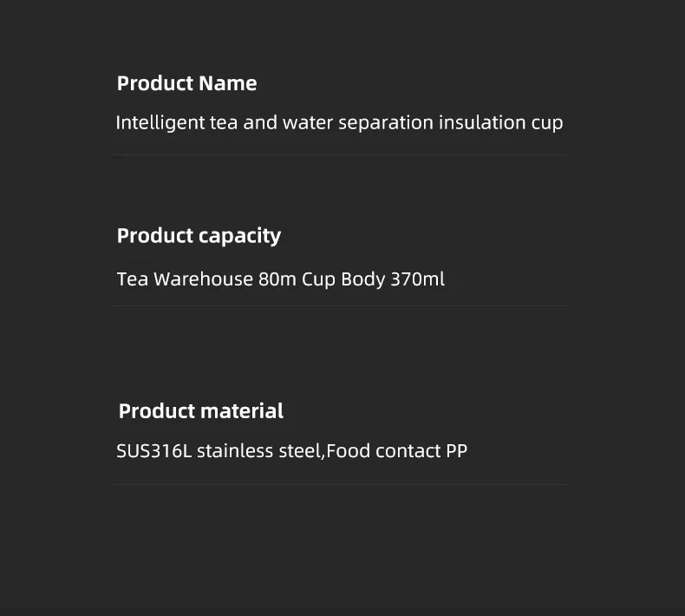Click the divider line below capacity details
Image resolution: width=685 pixels, height=616 pixels.
[x=339, y=305]
